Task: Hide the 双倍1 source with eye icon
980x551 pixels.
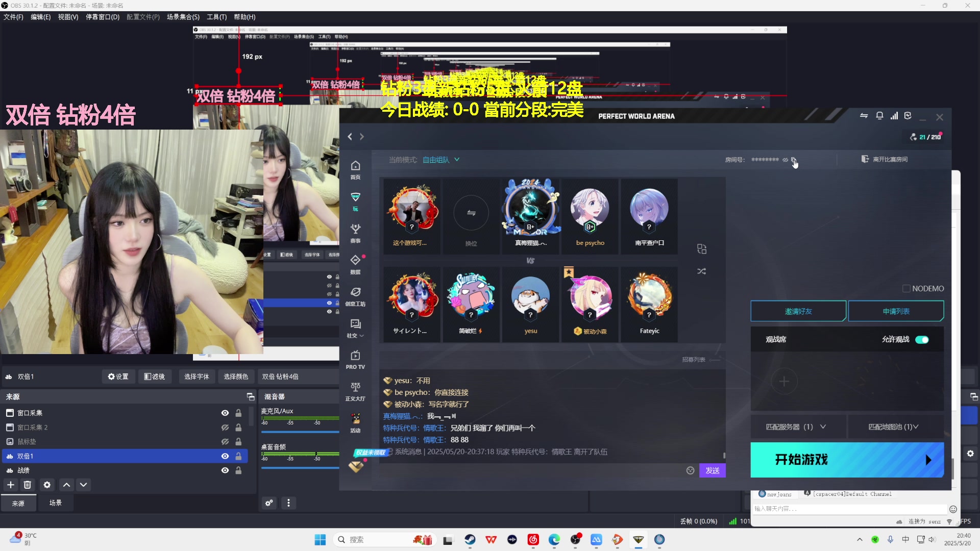Action: (225, 456)
